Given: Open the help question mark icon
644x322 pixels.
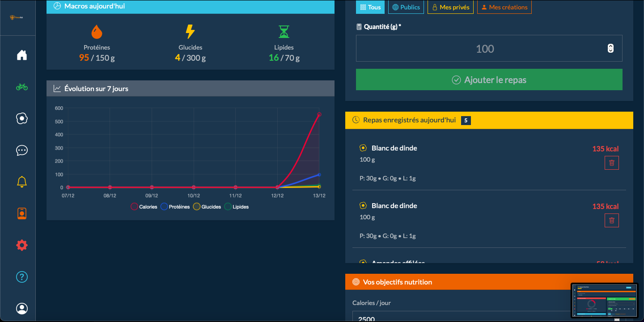Looking at the screenshot, I should 22,277.
